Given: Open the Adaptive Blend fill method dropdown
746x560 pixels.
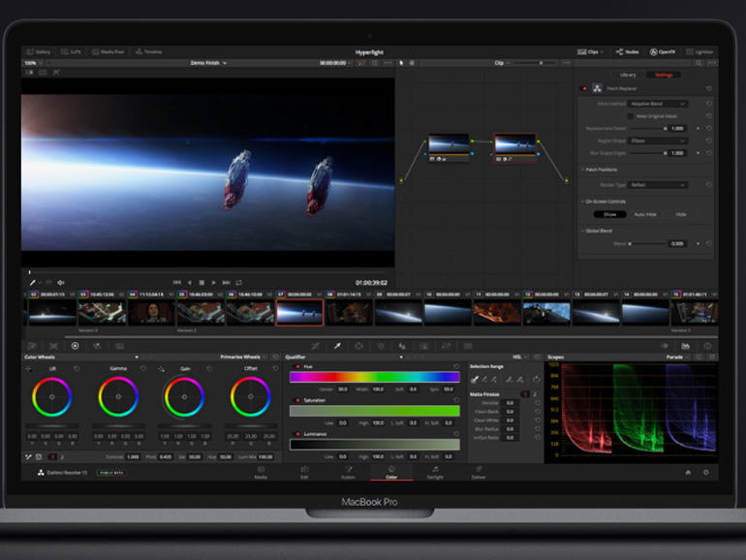Looking at the screenshot, I should 658,104.
